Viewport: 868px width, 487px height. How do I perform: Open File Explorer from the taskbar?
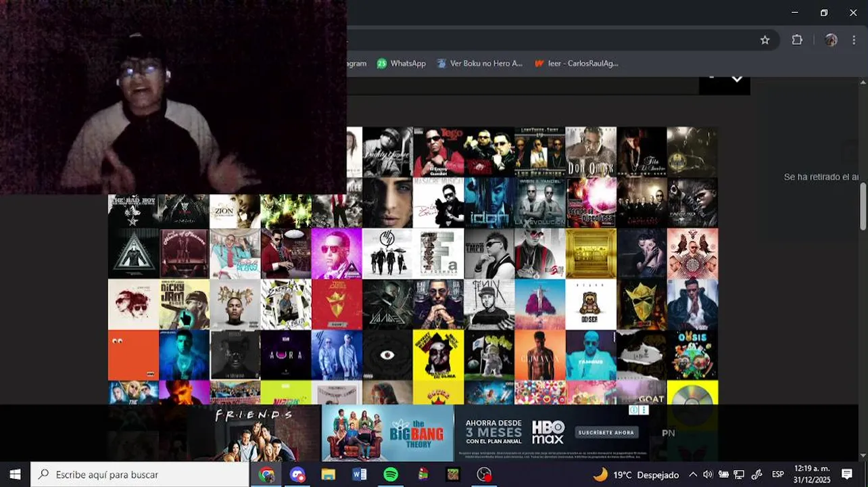329,475
